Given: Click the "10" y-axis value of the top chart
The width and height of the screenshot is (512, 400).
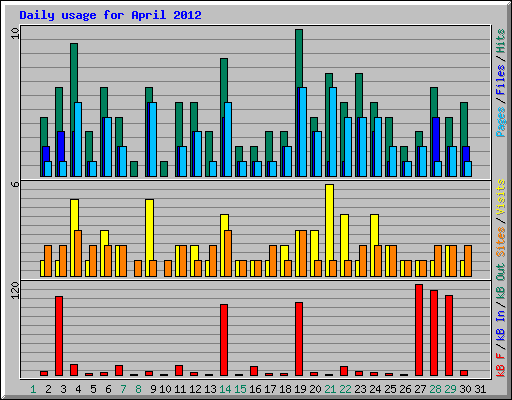Looking at the screenshot, I should (x=15, y=33).
